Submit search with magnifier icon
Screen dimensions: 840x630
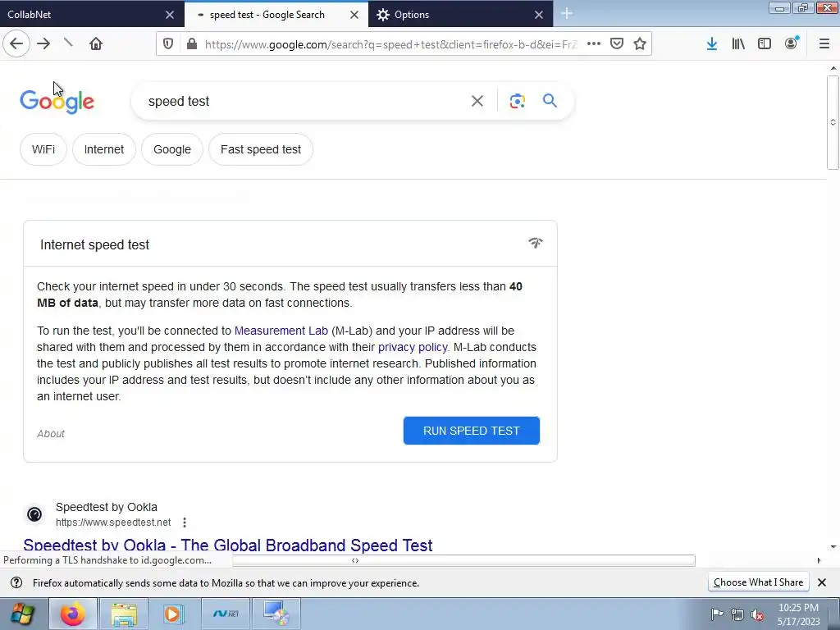click(550, 101)
